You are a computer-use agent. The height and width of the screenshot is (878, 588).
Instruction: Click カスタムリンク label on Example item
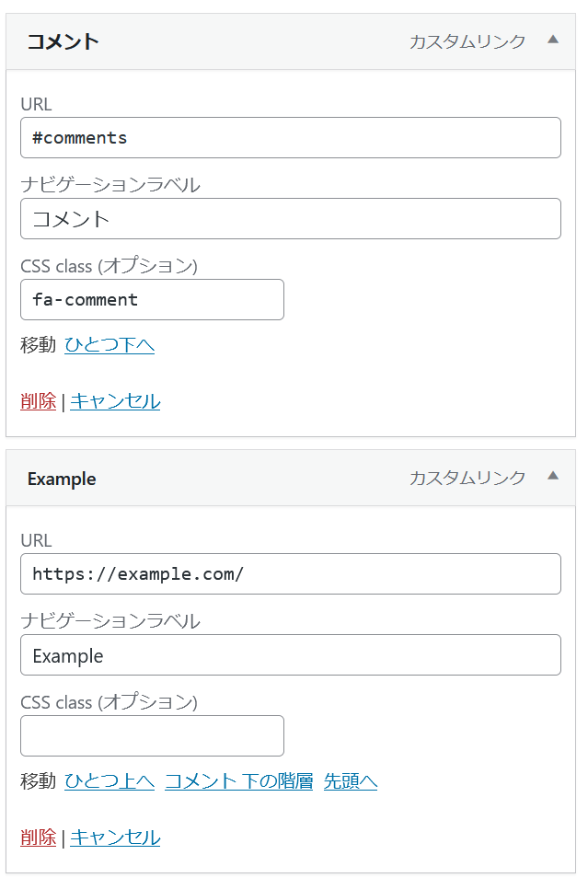pyautogui.click(x=467, y=478)
